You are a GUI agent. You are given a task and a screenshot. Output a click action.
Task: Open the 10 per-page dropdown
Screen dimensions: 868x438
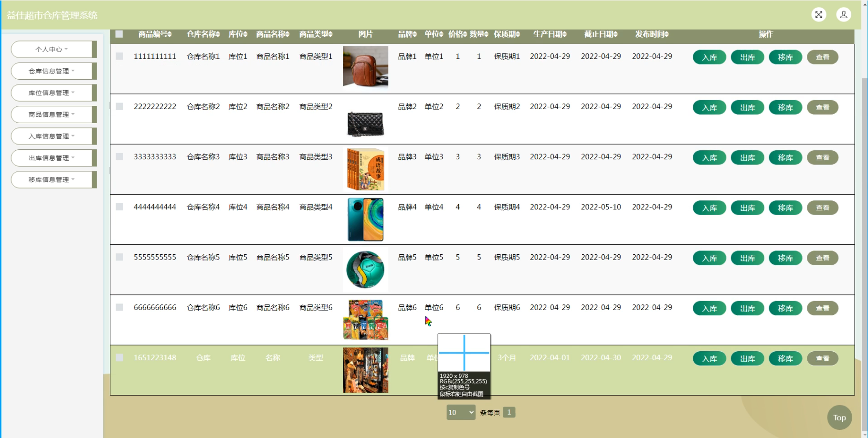click(x=461, y=413)
